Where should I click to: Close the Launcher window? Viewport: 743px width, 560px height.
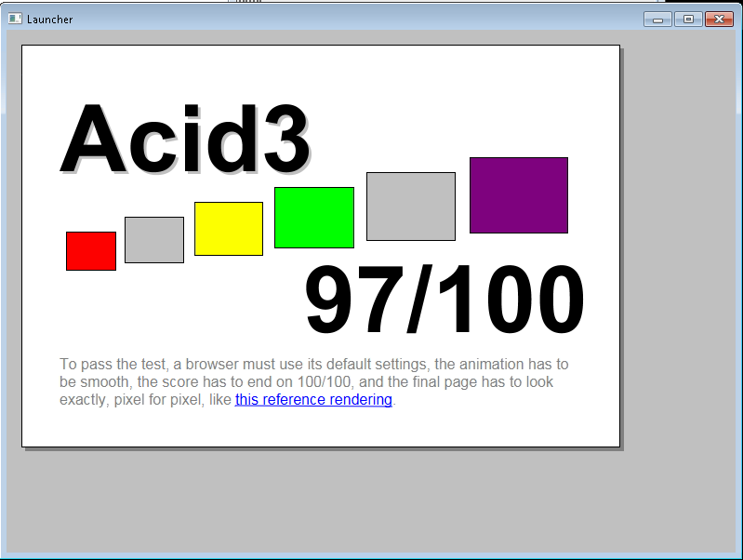(719, 19)
